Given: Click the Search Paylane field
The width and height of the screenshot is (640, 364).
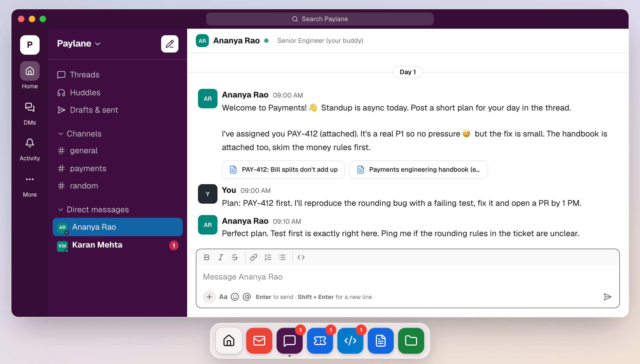Looking at the screenshot, I should (x=320, y=19).
